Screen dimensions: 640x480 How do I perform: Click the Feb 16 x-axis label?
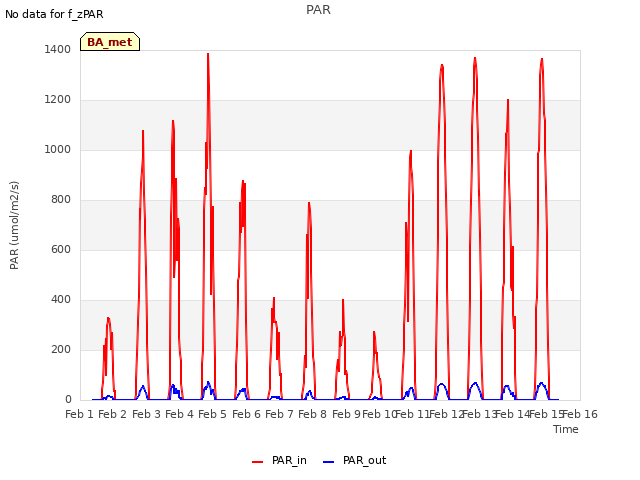pyautogui.click(x=580, y=414)
